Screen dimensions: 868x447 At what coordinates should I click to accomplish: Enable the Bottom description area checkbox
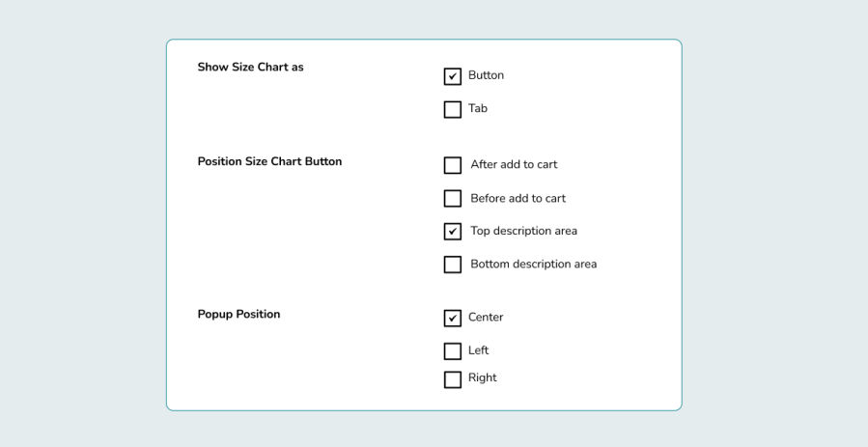pos(452,265)
